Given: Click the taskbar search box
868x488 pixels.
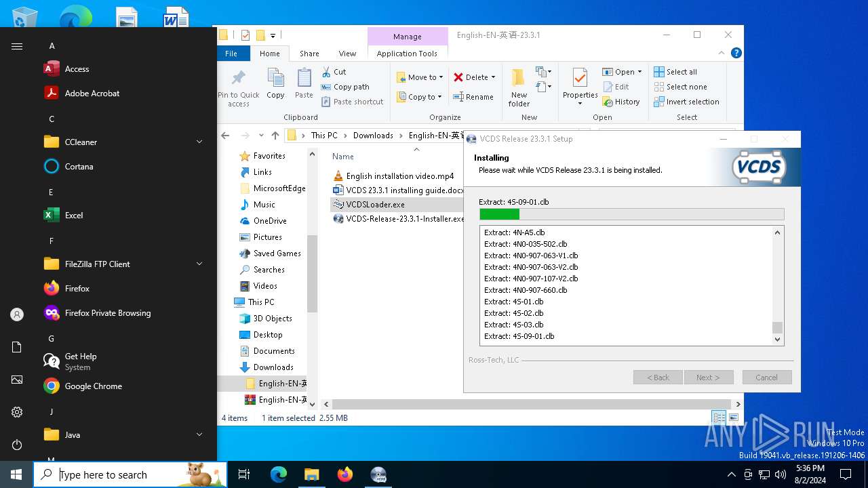Looking at the screenshot, I should (x=130, y=474).
